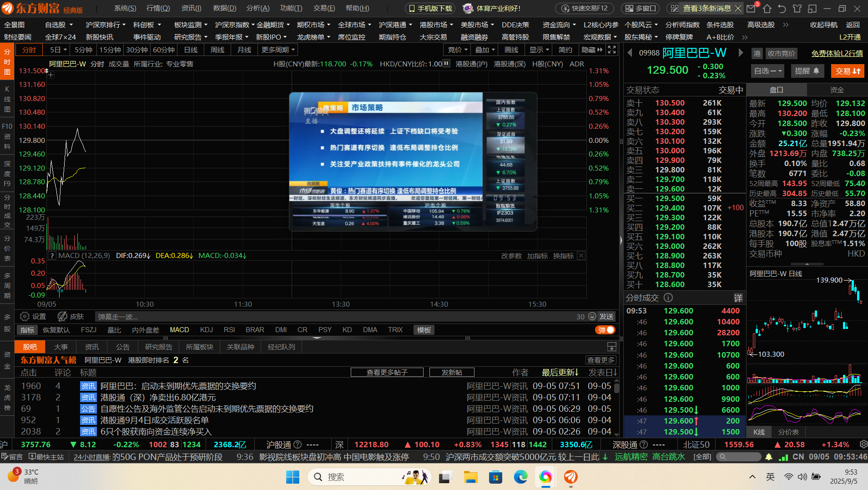This screenshot has width=868, height=490.
Task: Open the mail inbox envelope icon
Action: tap(751, 8)
